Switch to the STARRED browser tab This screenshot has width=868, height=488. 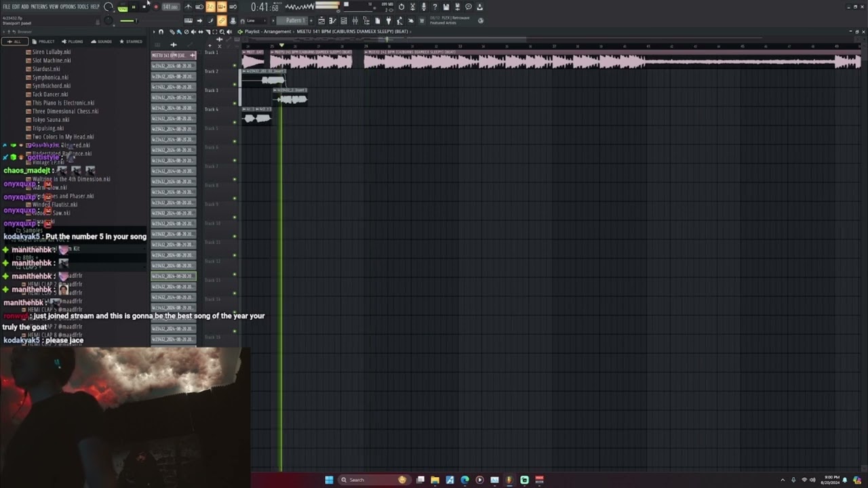tap(131, 41)
